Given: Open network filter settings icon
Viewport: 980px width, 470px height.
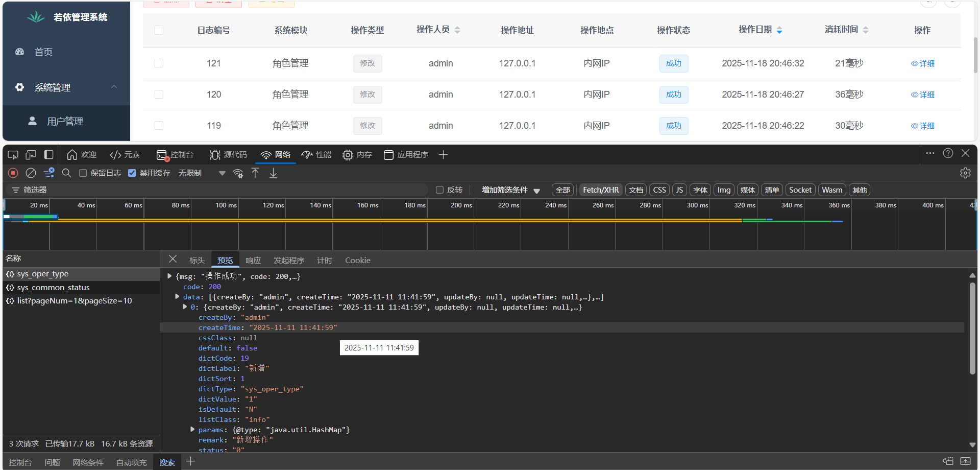Looking at the screenshot, I should pos(49,173).
